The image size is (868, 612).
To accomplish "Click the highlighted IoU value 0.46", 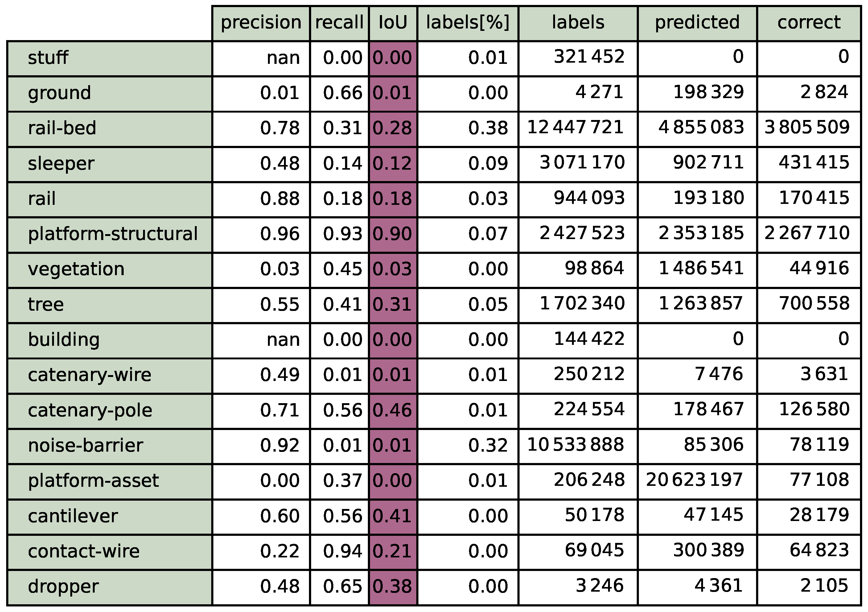I will [x=393, y=410].
